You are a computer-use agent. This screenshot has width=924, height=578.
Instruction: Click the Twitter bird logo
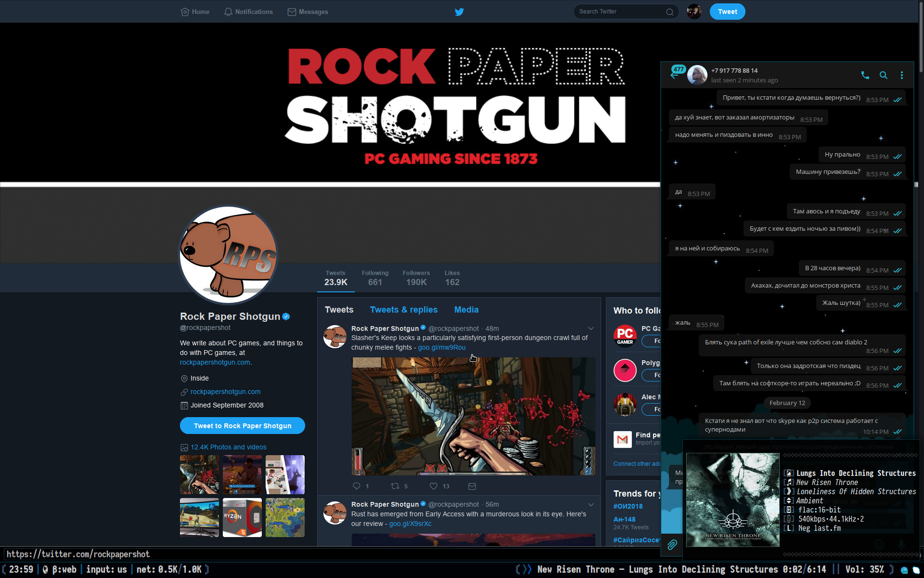(459, 12)
